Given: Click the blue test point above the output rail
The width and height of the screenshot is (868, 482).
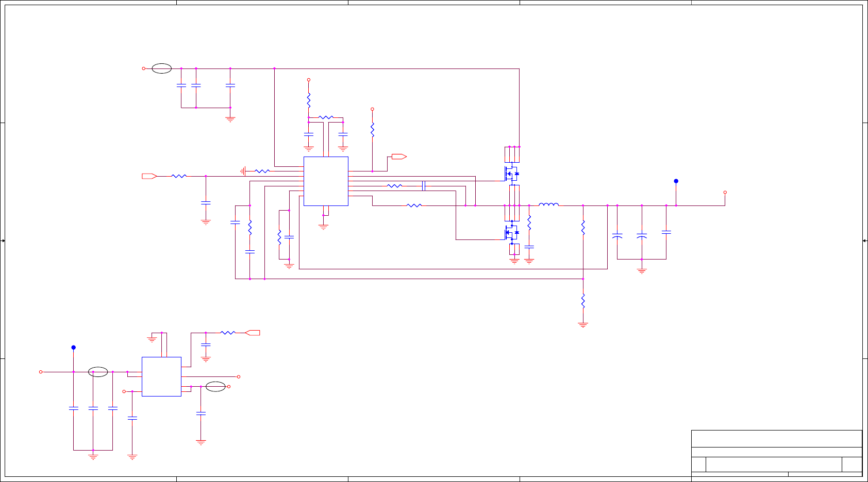Looking at the screenshot, I should click(676, 181).
